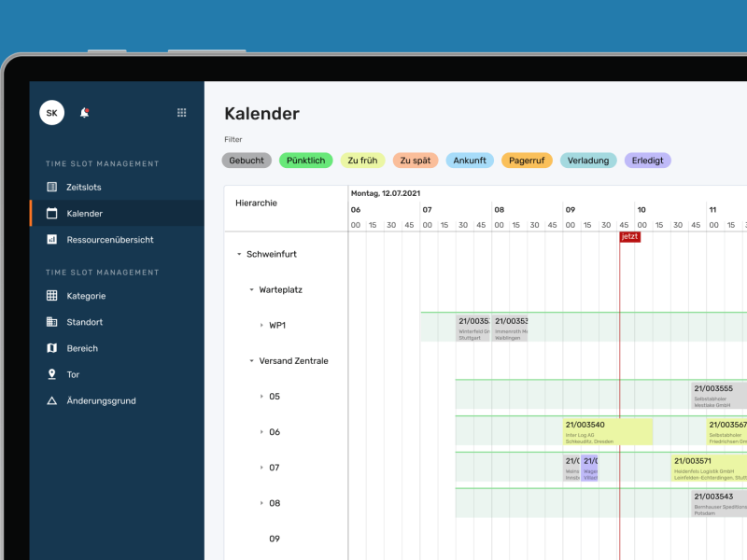Open the app grid launcher
Viewport: 747px width, 560px height.
pos(183,112)
